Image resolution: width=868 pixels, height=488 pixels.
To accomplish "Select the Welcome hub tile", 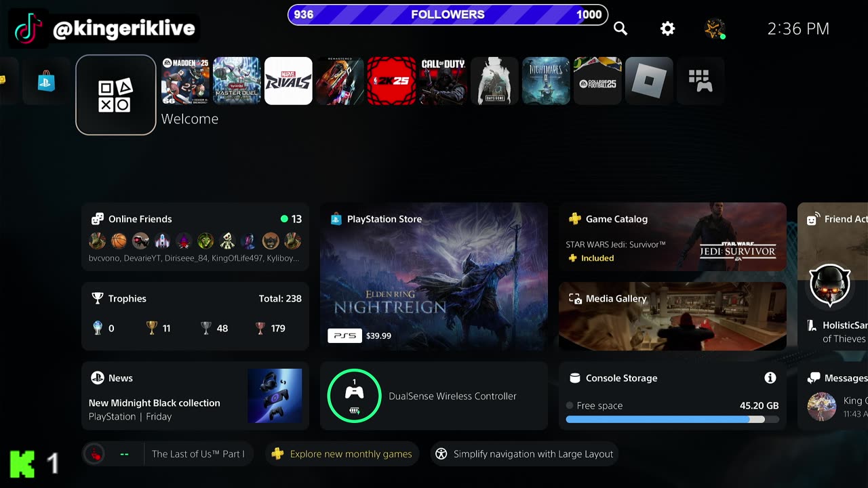I will coord(116,95).
